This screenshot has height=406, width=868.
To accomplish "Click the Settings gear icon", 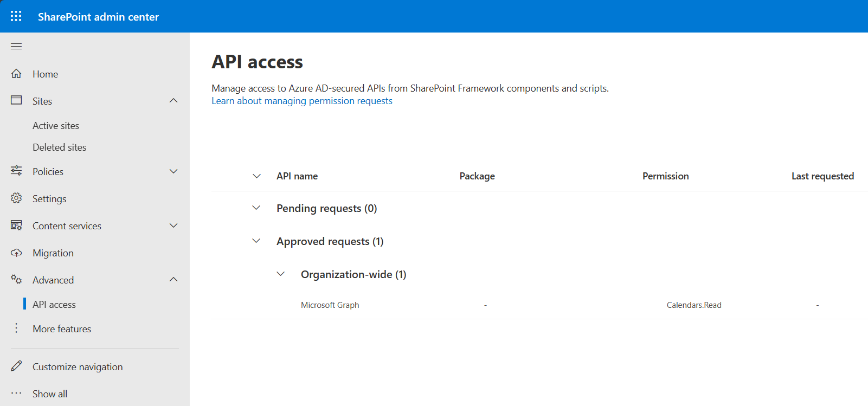I will pyautogui.click(x=16, y=198).
